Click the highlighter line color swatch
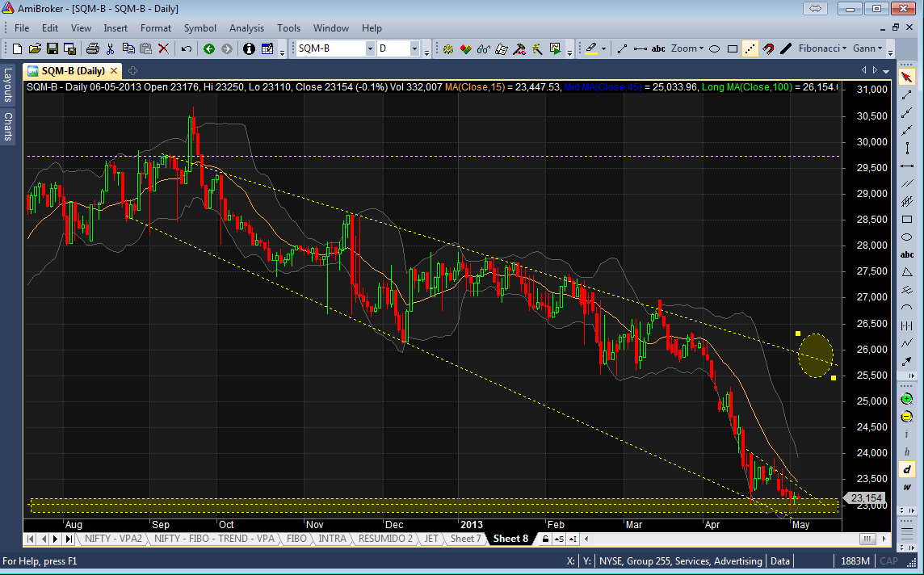Image resolution: width=924 pixels, height=575 pixels. (x=590, y=48)
